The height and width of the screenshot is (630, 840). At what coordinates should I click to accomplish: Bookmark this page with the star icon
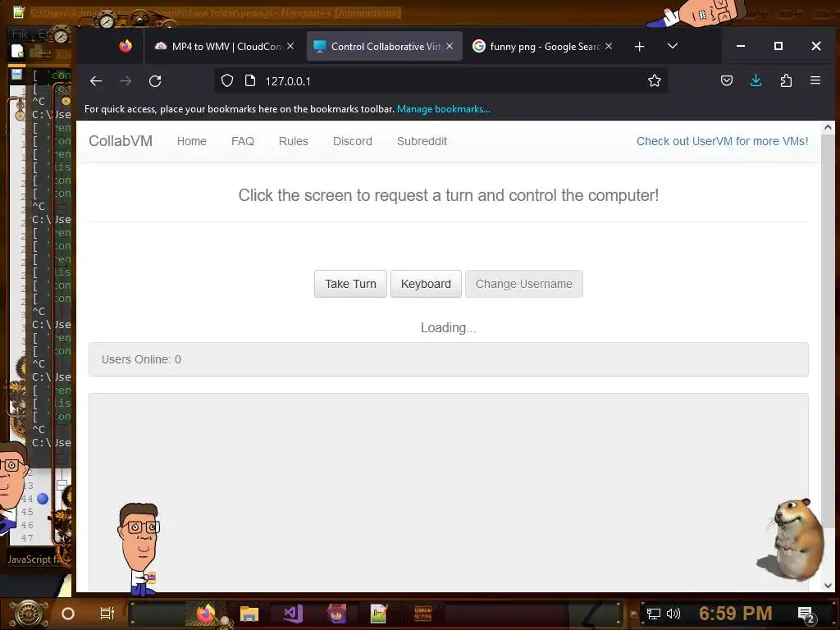click(x=654, y=81)
